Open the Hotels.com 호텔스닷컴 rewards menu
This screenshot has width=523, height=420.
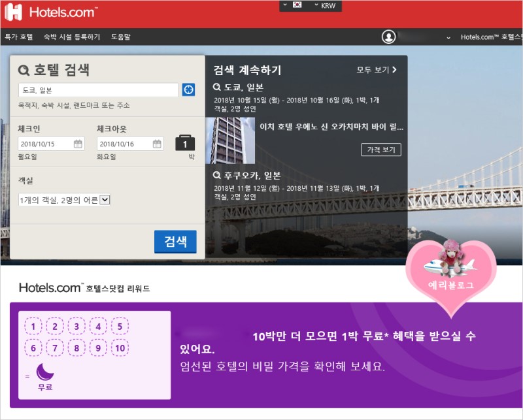pos(492,37)
